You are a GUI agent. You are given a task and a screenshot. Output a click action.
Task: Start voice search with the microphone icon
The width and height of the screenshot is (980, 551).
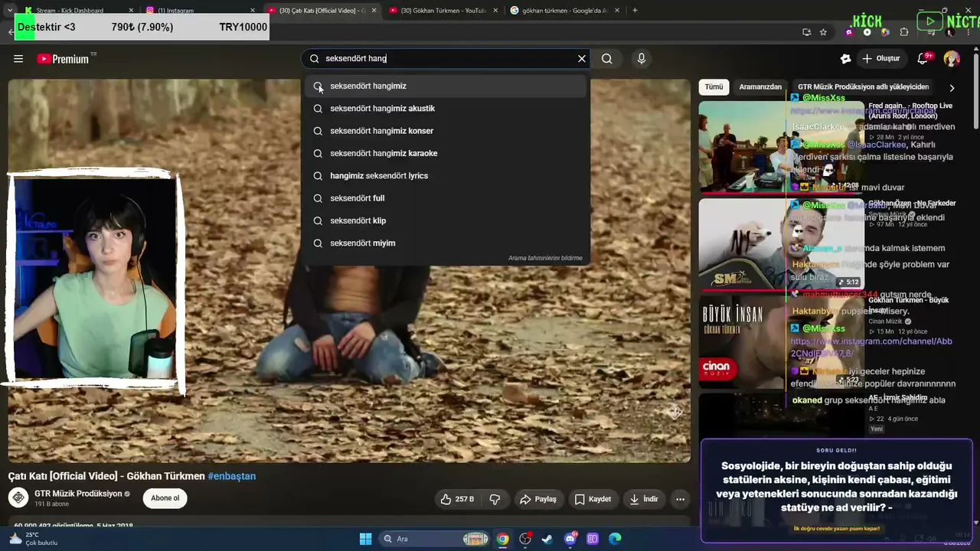tap(642, 59)
